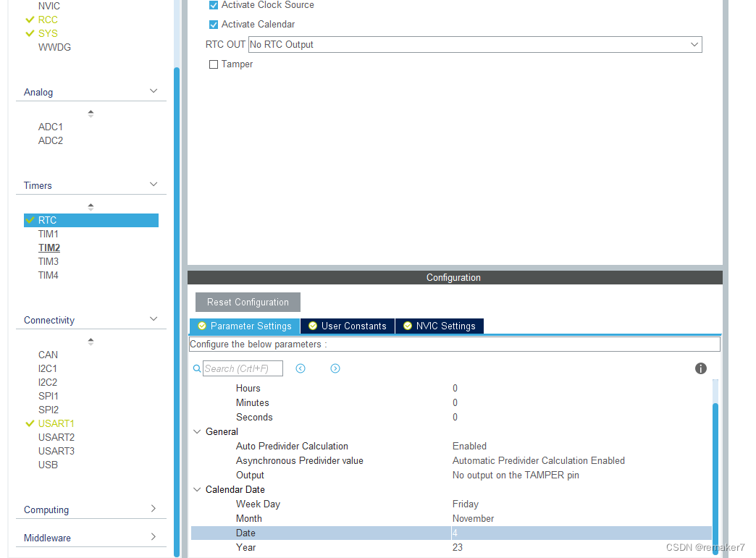Uncheck Activate Calendar
756x558 pixels.
click(x=214, y=25)
